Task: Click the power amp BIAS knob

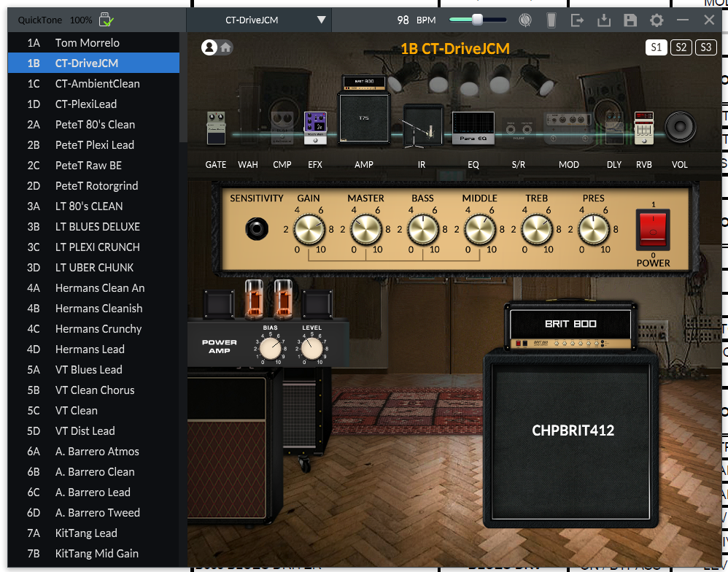Action: [x=270, y=349]
